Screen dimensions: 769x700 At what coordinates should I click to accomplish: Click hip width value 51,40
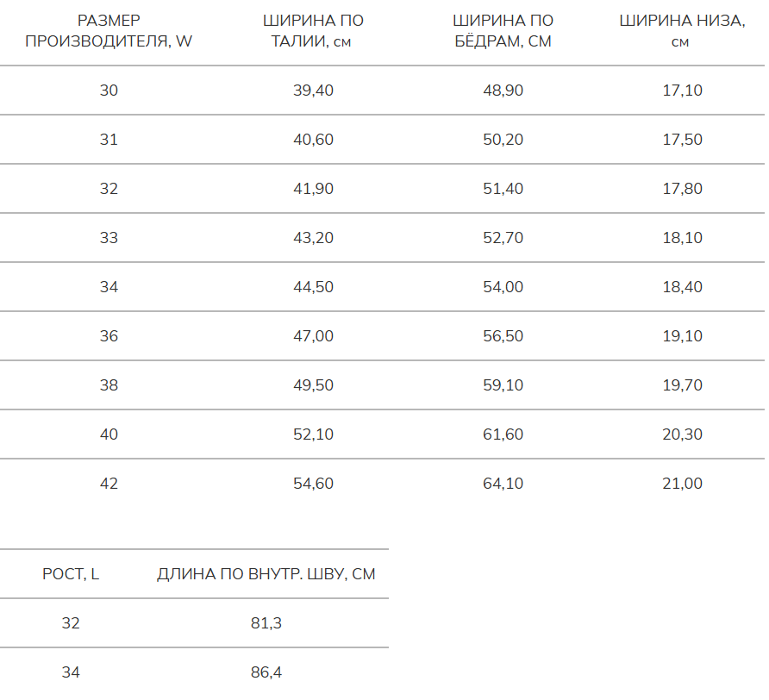click(x=503, y=189)
